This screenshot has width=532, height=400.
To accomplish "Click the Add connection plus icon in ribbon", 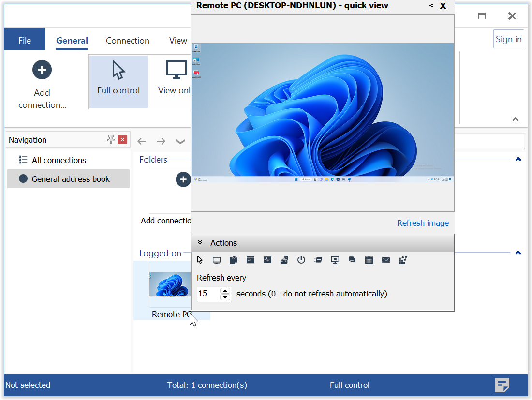I will coord(42,70).
